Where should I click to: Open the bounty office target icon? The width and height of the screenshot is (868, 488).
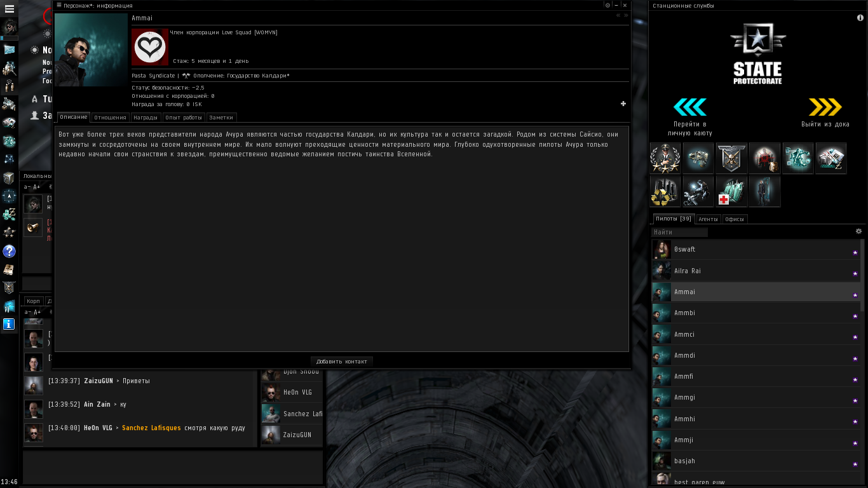point(764,158)
